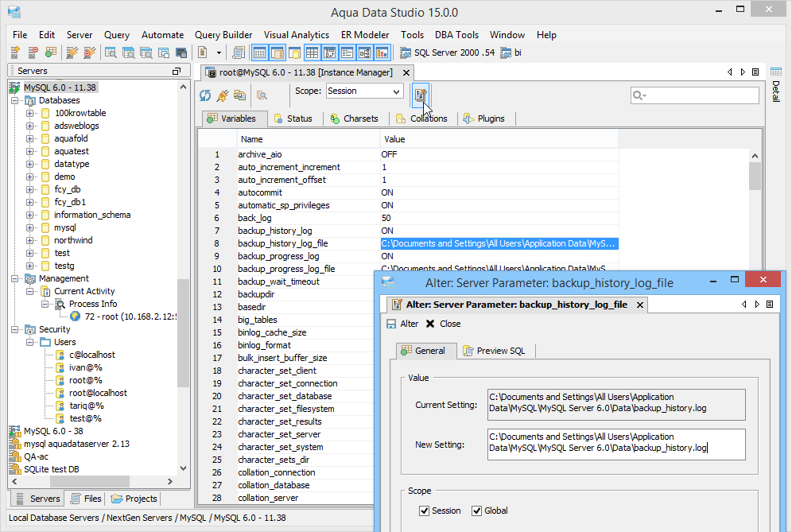Collapse the Databases tree node
The width and height of the screenshot is (792, 532).
[14, 100]
